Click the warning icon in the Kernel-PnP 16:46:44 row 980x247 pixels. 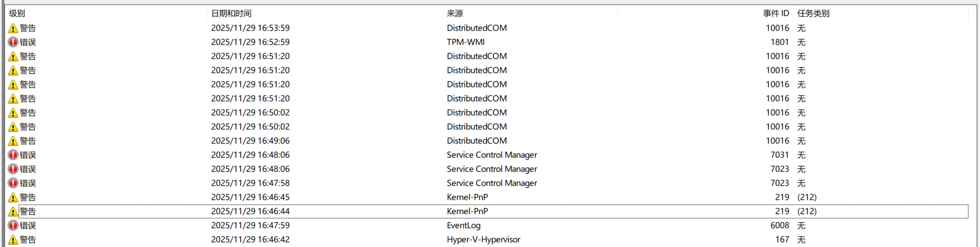[13, 211]
